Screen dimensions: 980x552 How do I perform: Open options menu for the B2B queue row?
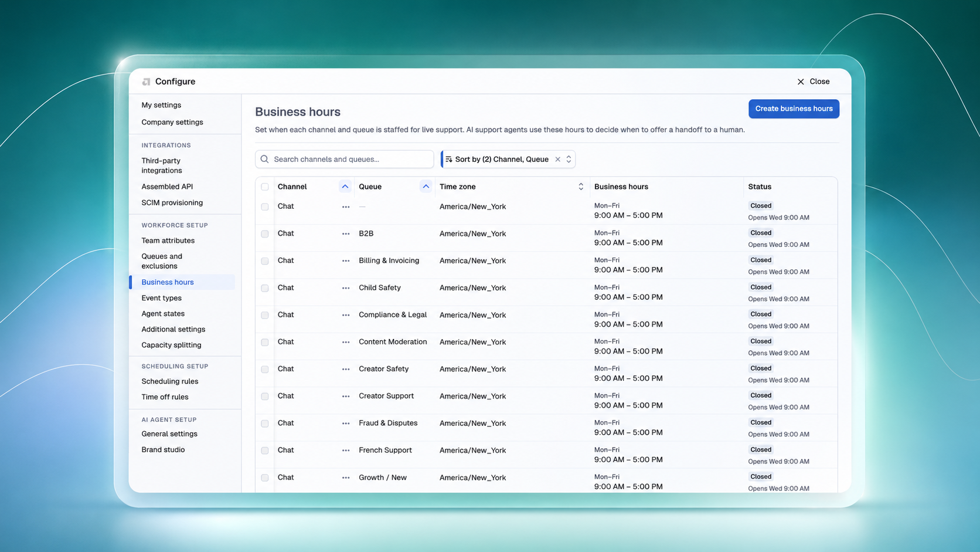coord(346,234)
